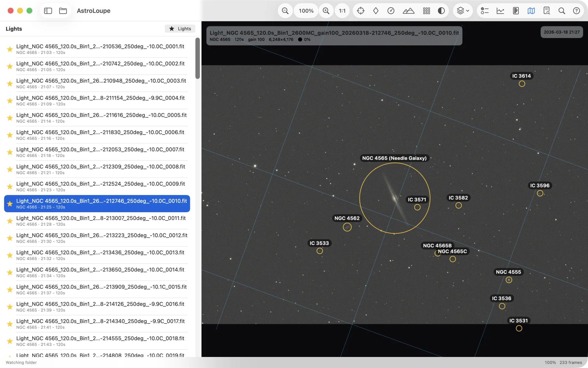Select frame 213223 0012.fit
Image resolution: width=588 pixels, height=368 pixels.
(97, 238)
